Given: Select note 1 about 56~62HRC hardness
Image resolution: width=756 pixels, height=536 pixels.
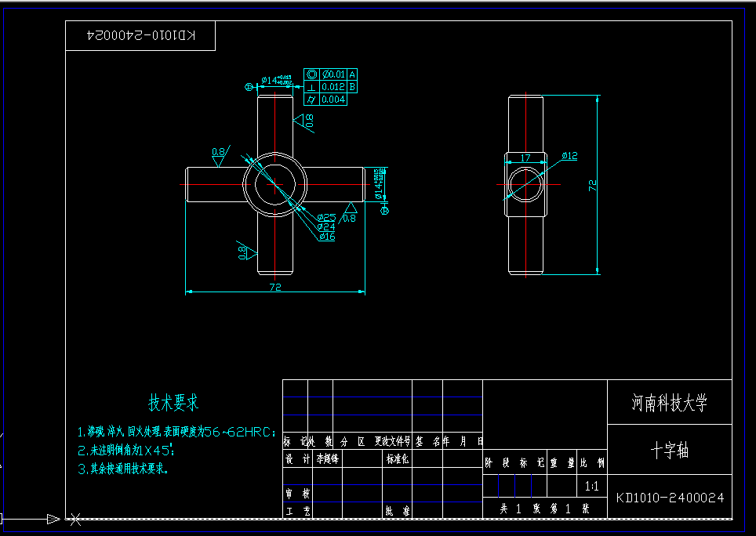Looking at the screenshot, I should [176, 432].
